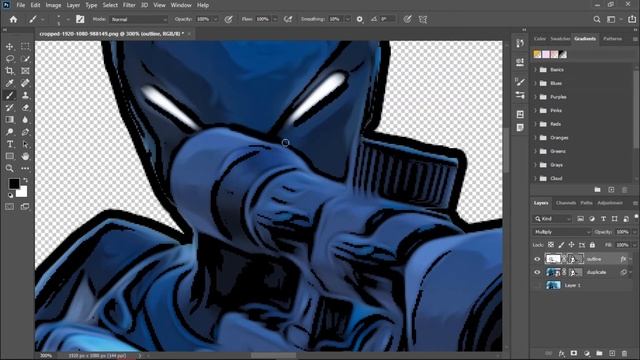Select the Dodge tool

point(9,132)
